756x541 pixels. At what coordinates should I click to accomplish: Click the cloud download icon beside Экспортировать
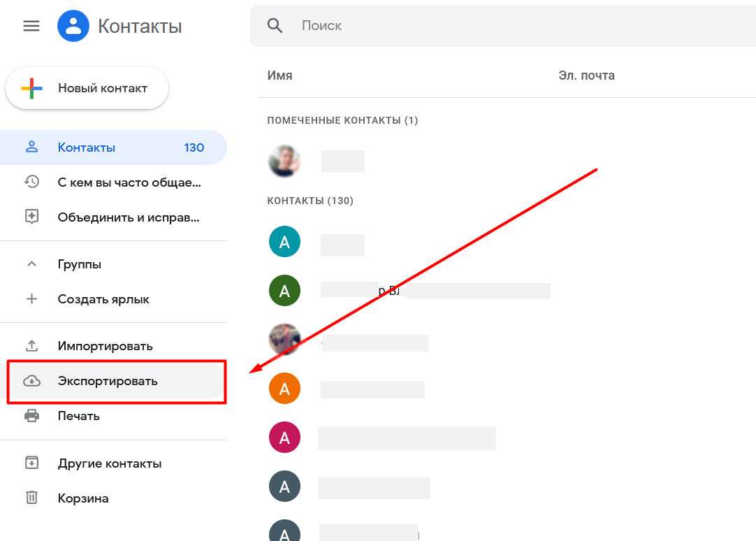(x=32, y=381)
